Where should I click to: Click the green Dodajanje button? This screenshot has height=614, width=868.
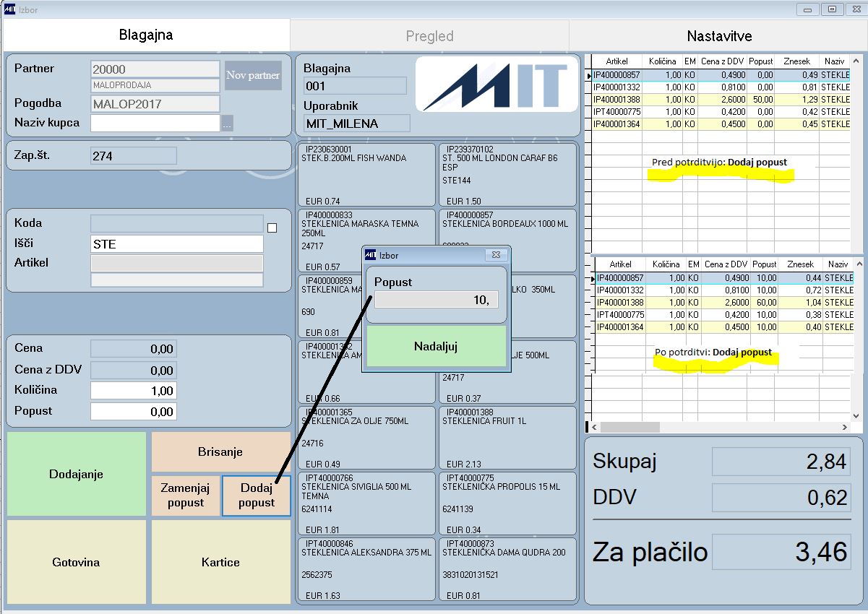[76, 474]
